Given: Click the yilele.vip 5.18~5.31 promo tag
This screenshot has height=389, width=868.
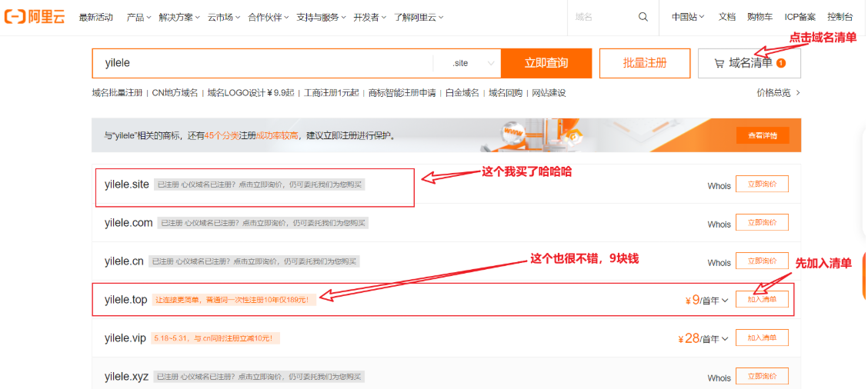Looking at the screenshot, I should 216,338.
